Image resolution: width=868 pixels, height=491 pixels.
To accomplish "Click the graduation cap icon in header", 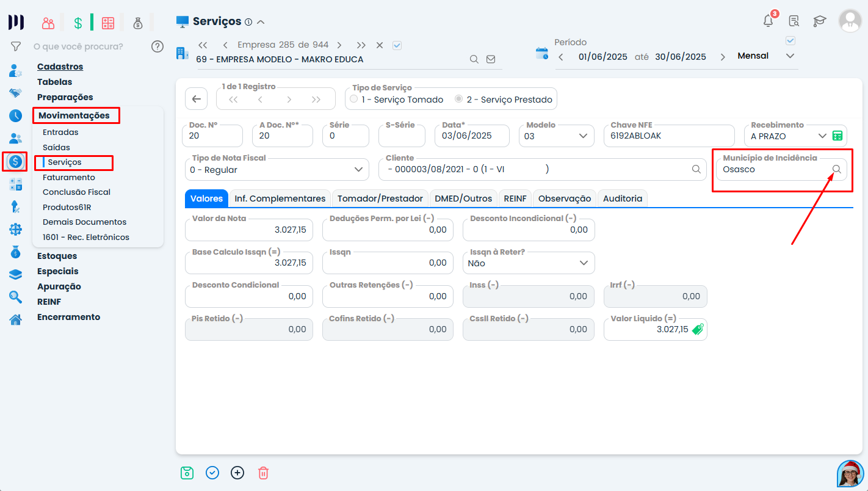I will pos(819,21).
